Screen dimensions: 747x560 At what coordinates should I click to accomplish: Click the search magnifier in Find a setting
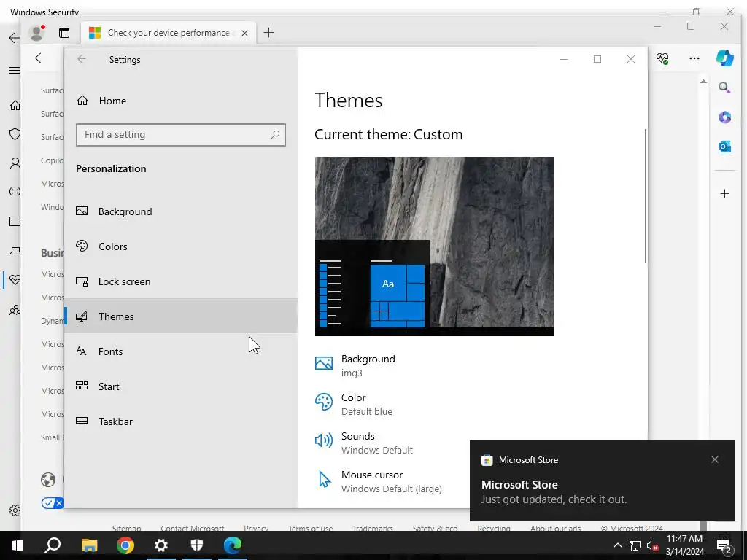pyautogui.click(x=275, y=135)
